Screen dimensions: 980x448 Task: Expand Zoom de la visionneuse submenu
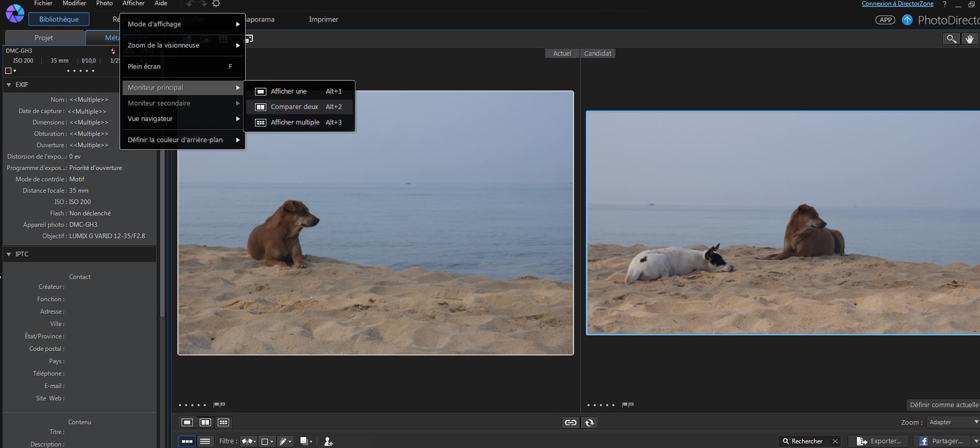[183, 45]
